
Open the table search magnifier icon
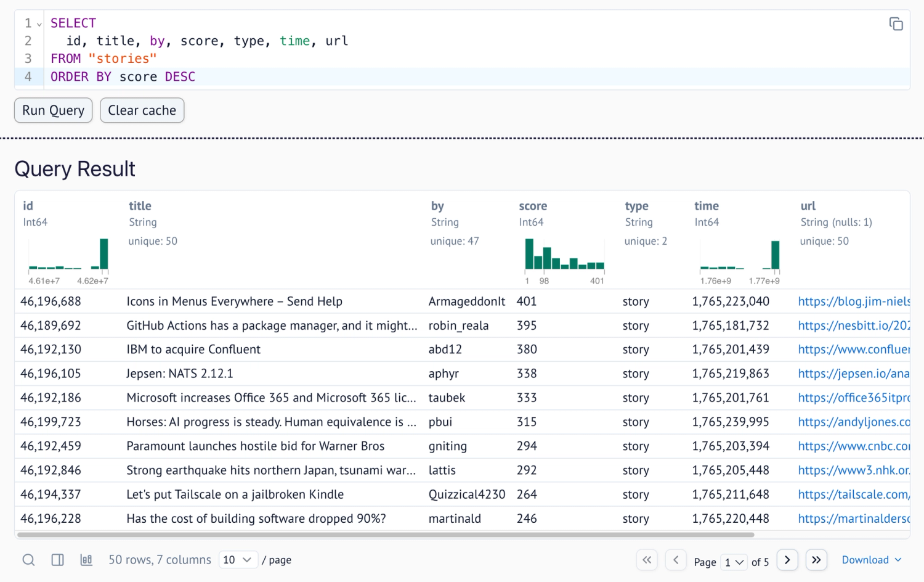tap(28, 560)
